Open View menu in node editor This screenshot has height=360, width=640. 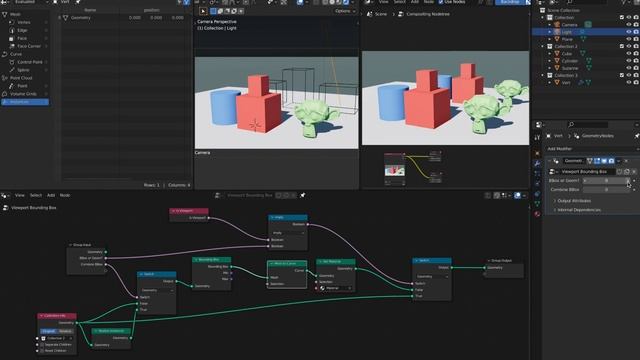coord(20,196)
